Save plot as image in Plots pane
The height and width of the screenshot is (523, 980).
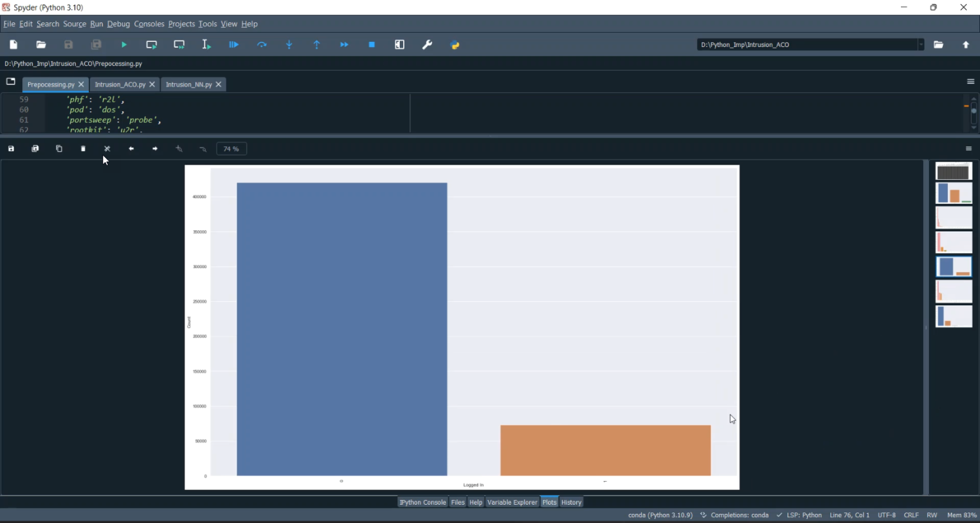click(x=11, y=149)
